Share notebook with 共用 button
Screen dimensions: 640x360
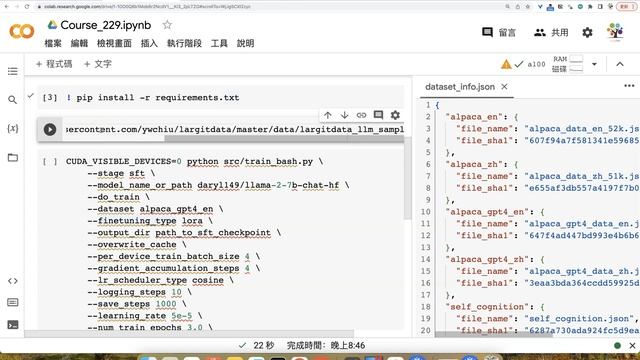[551, 32]
